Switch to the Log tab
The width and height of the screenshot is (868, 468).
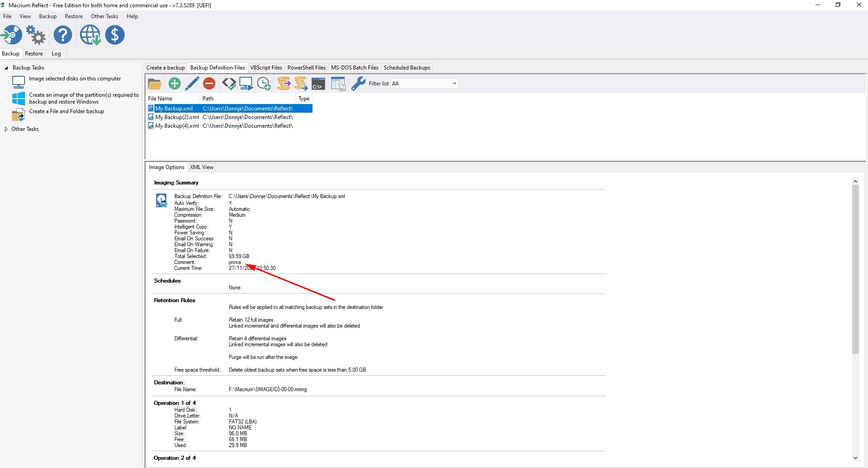(x=56, y=54)
